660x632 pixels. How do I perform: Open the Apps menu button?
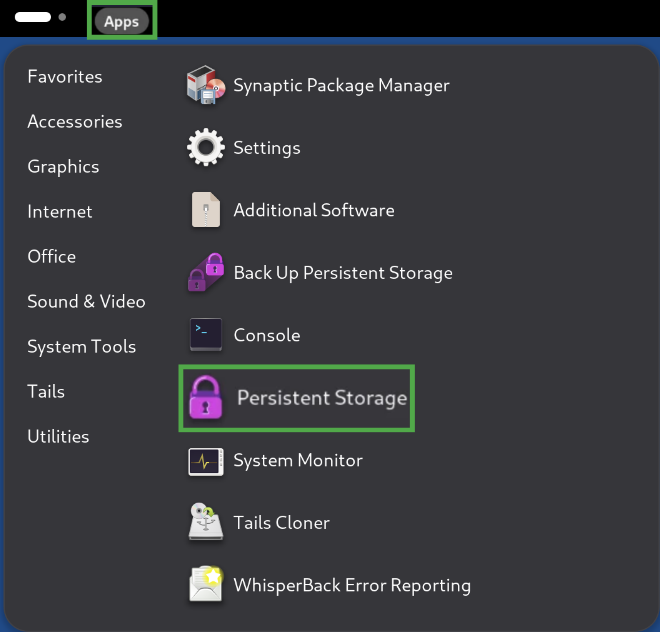coord(122,21)
